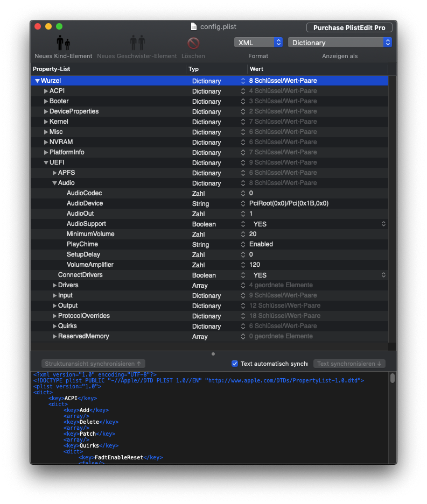427x504 pixels.
Task: Expand the Booter node
Action: (46, 101)
